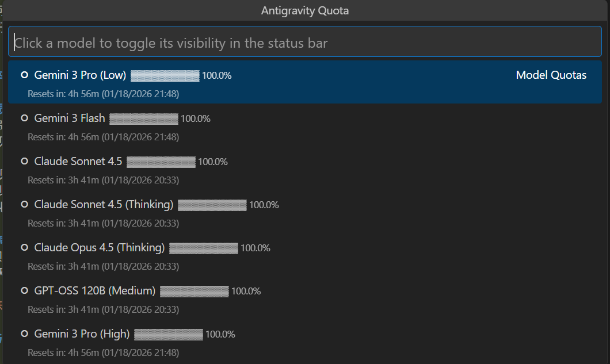
Task: Select the Claude Sonnet 4.5 (Thinking) entry
Action: click(104, 205)
